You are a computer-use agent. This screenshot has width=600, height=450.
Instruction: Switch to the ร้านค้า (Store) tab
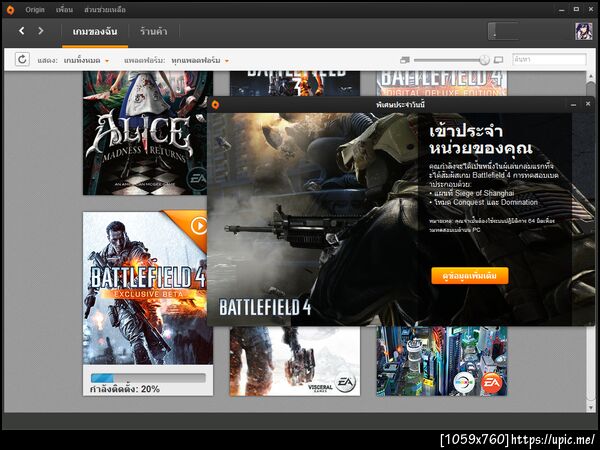153,31
